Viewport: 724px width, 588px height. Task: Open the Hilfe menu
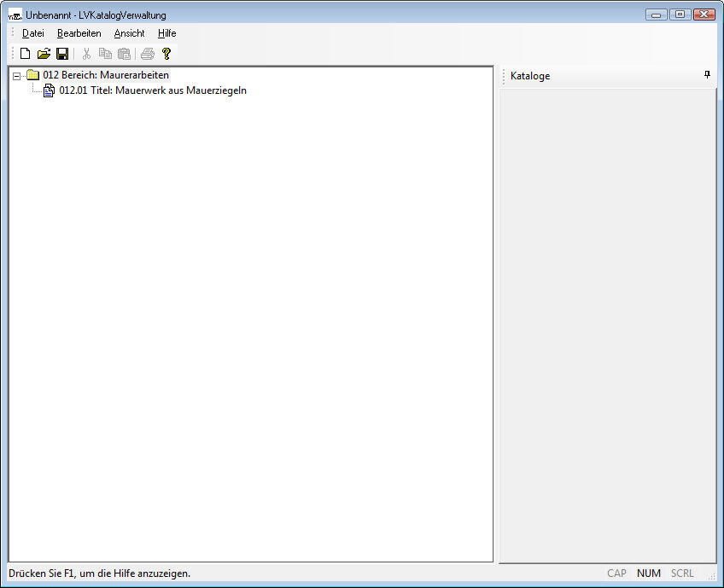click(166, 33)
